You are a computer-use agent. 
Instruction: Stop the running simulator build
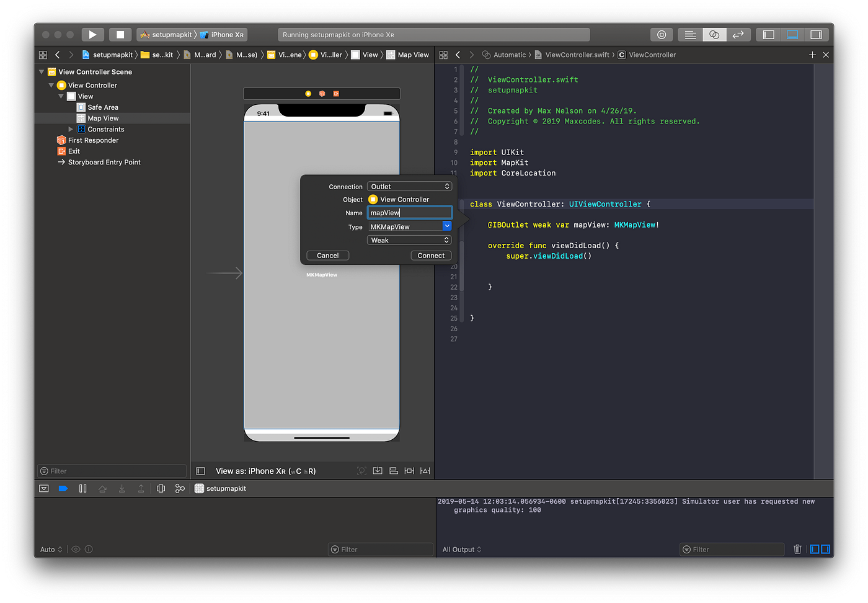[120, 34]
